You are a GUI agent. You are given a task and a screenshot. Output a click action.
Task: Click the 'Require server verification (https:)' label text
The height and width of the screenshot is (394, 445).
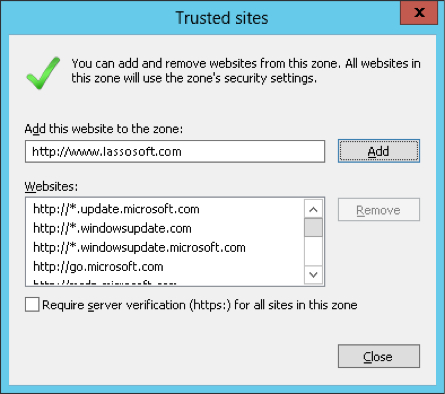tap(200, 305)
